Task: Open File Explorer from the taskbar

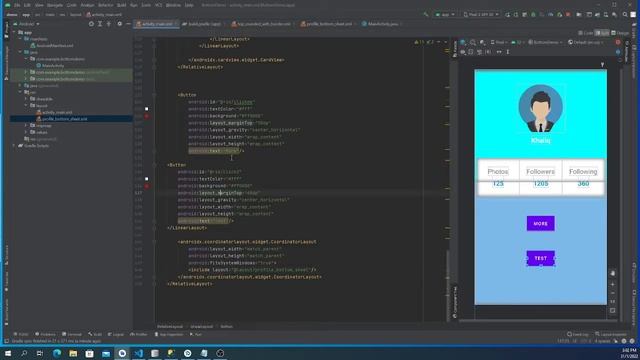Action: click(73, 353)
